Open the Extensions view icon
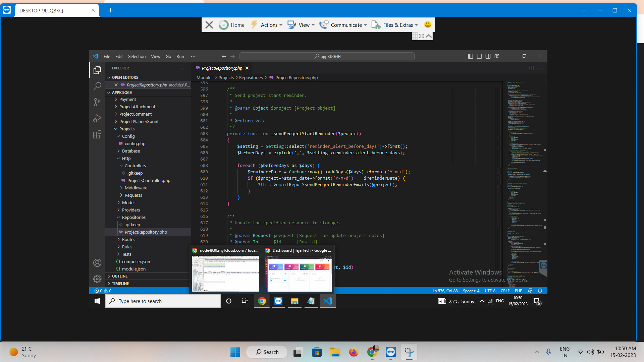Screen dimensions: 644x362 click(97, 135)
